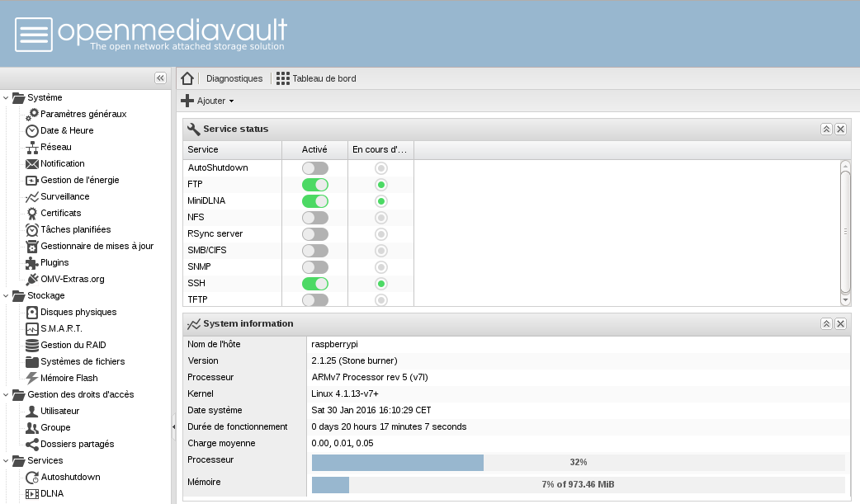Image resolution: width=860 pixels, height=504 pixels.
Task: Select the hostname value raspberrypi
Action: coord(334,345)
